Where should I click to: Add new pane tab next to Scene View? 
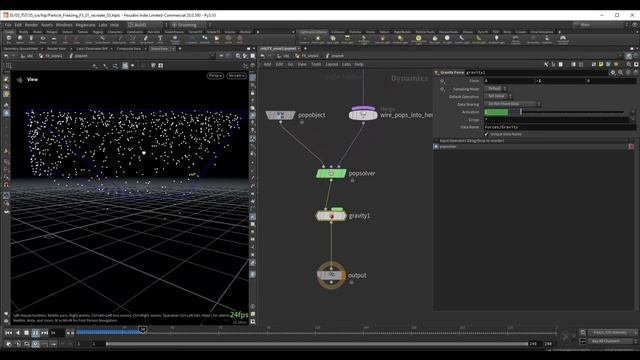(180, 49)
